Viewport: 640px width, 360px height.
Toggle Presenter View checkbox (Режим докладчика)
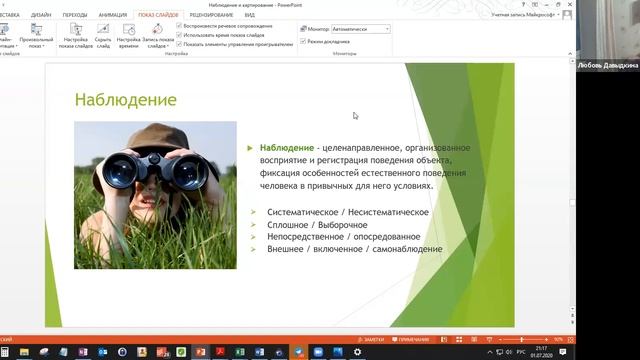pyautogui.click(x=303, y=41)
